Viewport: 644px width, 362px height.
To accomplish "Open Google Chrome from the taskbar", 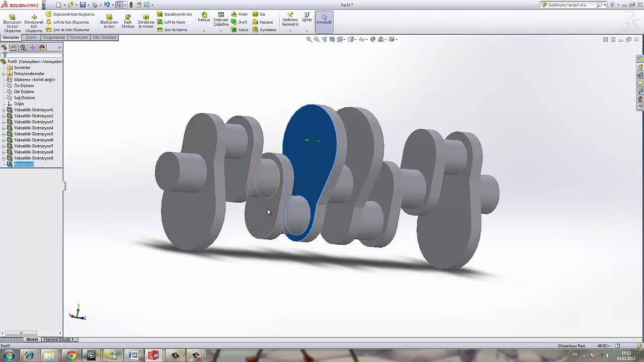I will (x=71, y=355).
